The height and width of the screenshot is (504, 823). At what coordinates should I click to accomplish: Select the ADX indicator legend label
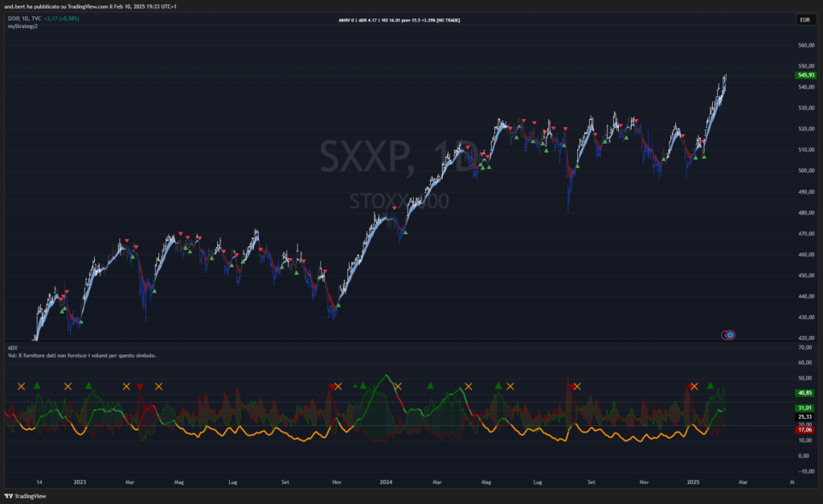tap(12, 348)
